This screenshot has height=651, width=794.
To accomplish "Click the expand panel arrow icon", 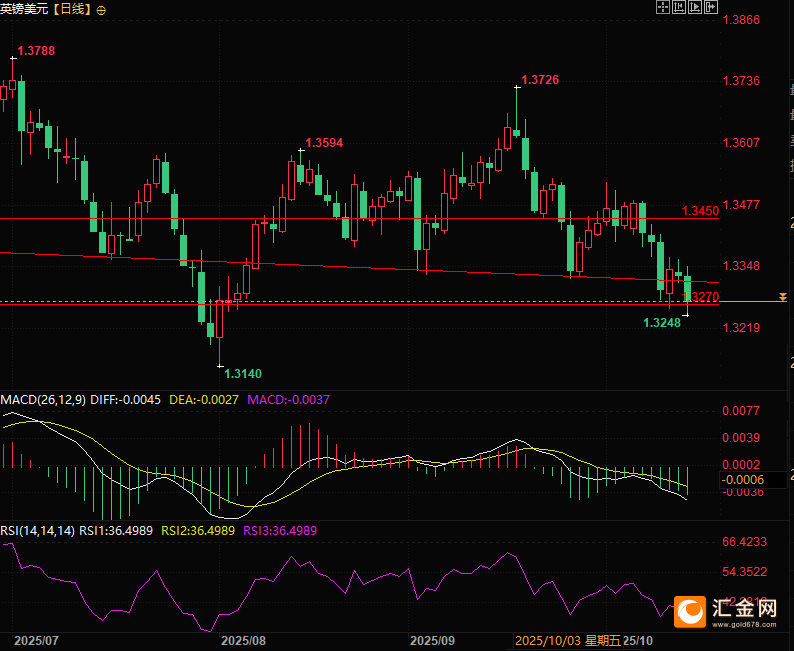I will point(711,7).
